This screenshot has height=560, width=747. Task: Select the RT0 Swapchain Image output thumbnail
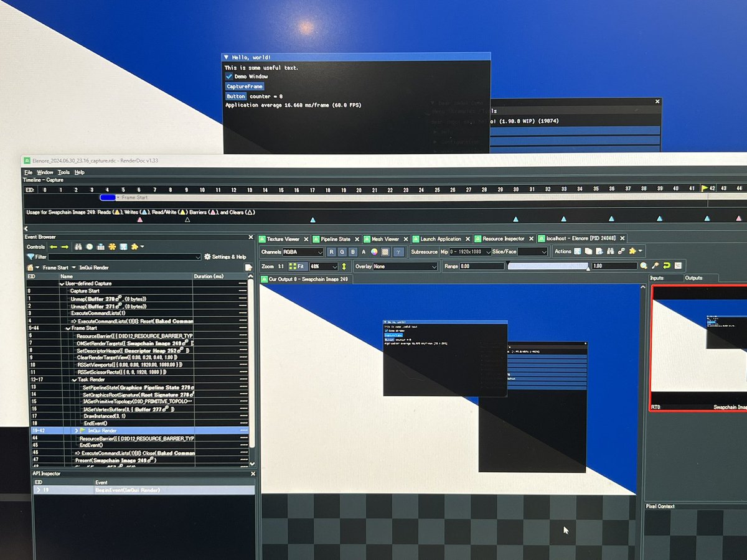click(698, 348)
